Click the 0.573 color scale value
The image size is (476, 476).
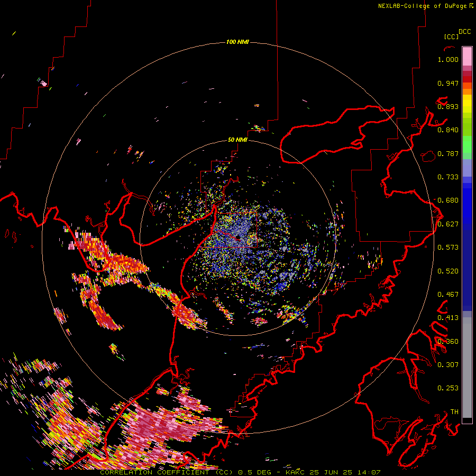[448, 248]
